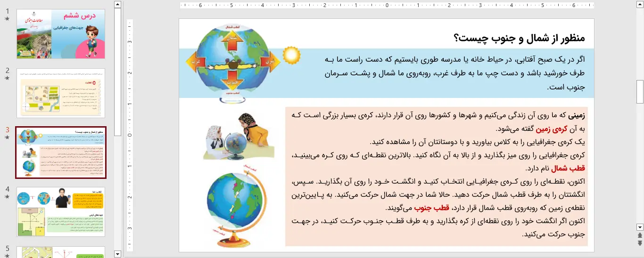
Task: Click the thumbnail pane scrollbar thumb
Action: (118, 72)
